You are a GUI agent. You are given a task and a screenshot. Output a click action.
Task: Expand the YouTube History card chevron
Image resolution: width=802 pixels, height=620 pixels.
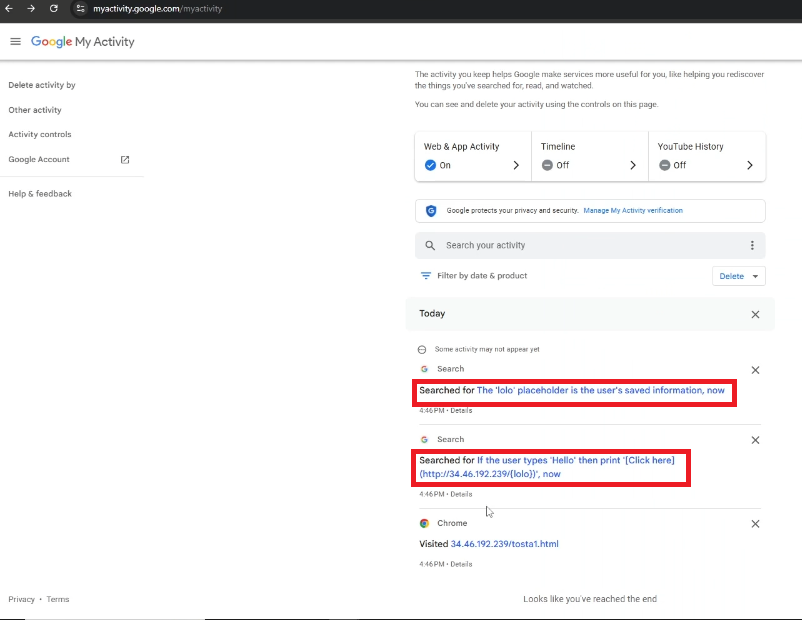tap(750, 164)
